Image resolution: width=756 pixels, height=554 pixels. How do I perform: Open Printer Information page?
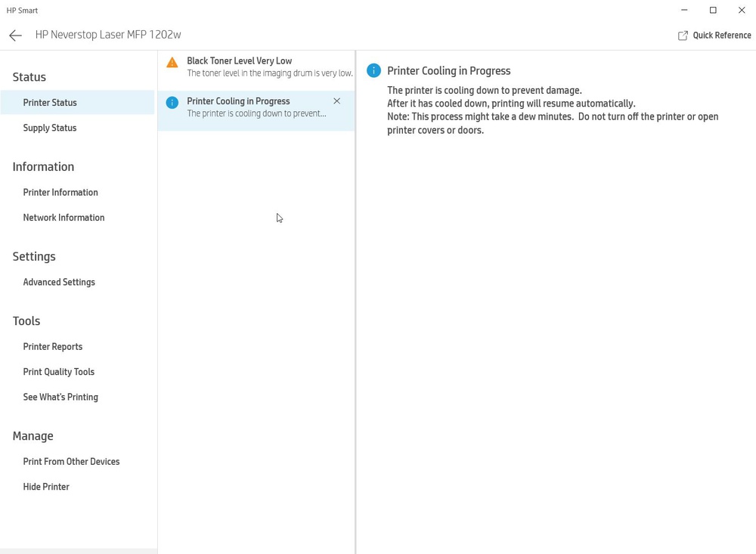click(x=60, y=193)
